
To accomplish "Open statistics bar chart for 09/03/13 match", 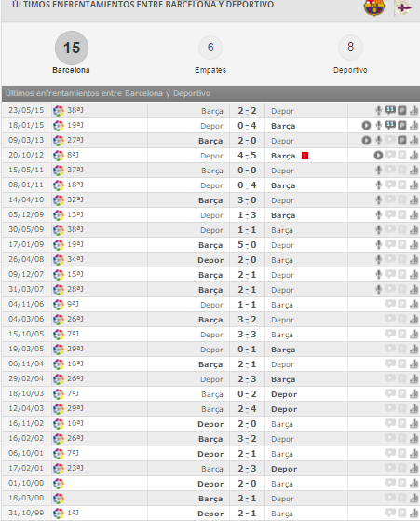I will coord(413,140).
